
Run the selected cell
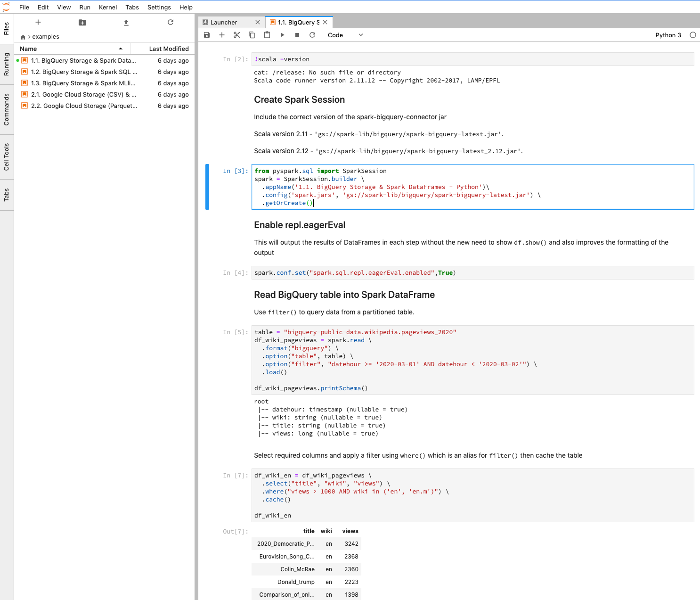tap(282, 35)
